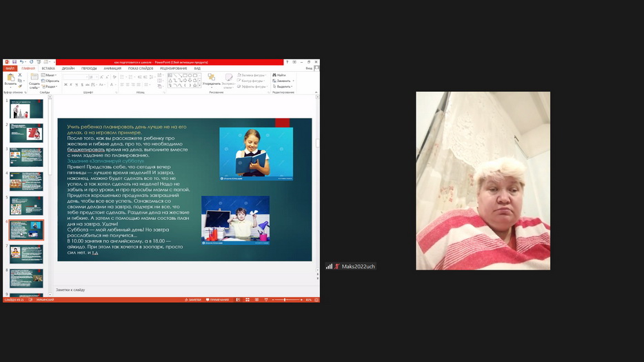Click the Reset (Сбросить) button
The height and width of the screenshot is (362, 644).
[51, 81]
